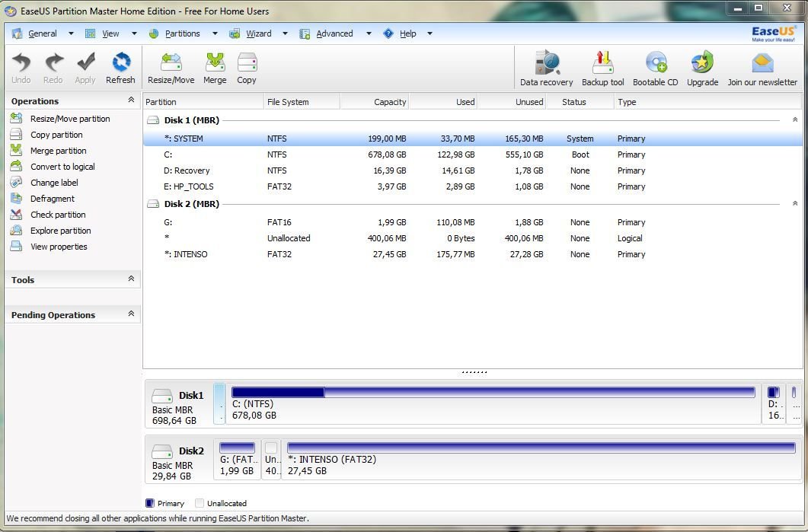Open the Resize/Move toolbar tool
The image size is (808, 532).
[171, 62]
